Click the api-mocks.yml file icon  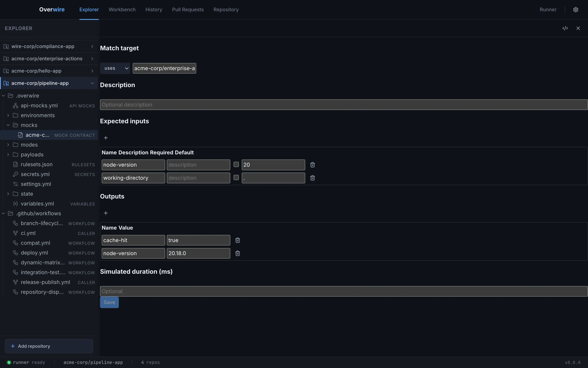pyautogui.click(x=16, y=106)
